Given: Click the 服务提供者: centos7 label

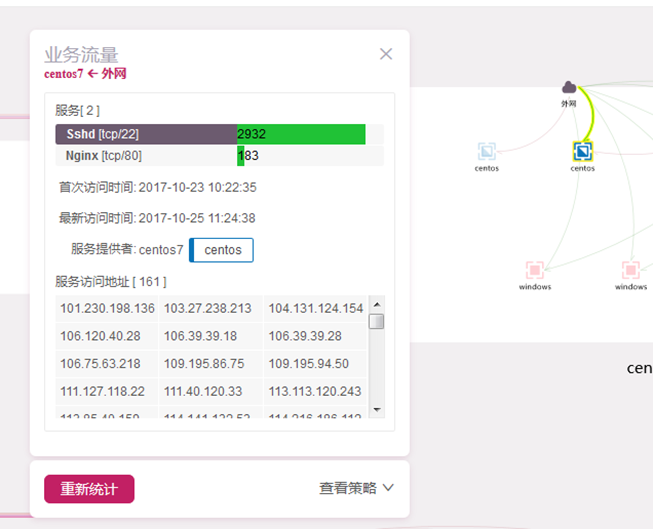Looking at the screenshot, I should coord(127,250).
